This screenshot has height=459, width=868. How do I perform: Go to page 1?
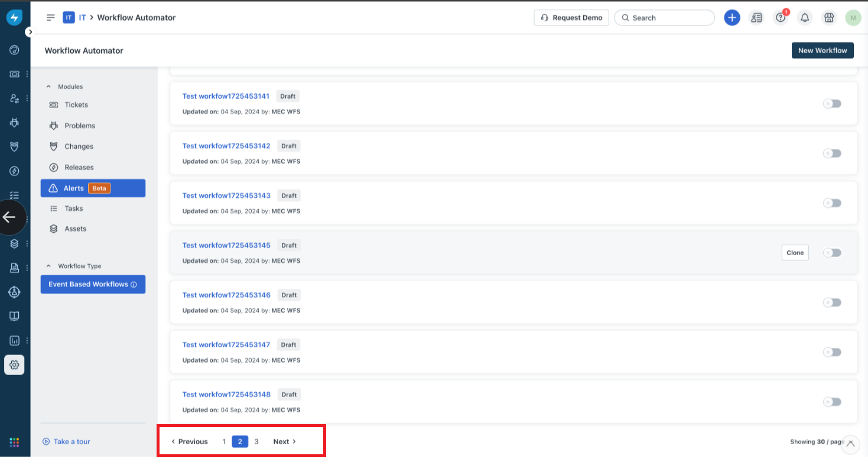224,442
